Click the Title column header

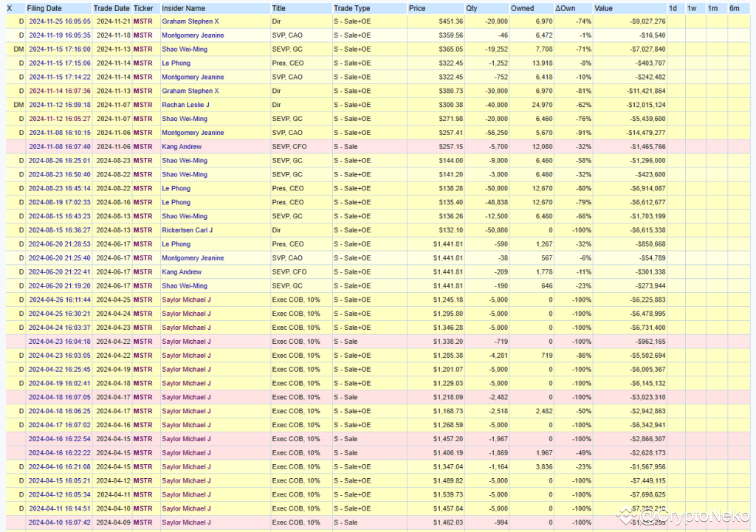[x=278, y=8]
